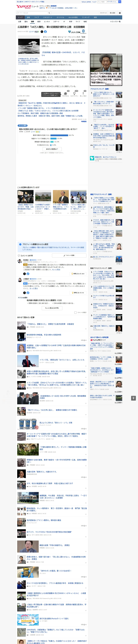Open the Yahoo! JAPAN logo homepage

pos(24,7)
